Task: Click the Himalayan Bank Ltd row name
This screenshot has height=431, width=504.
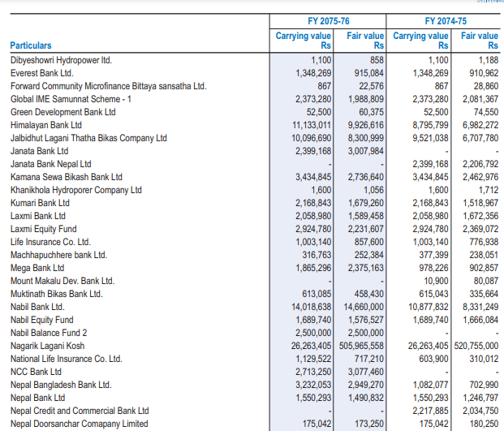Action: (46, 125)
